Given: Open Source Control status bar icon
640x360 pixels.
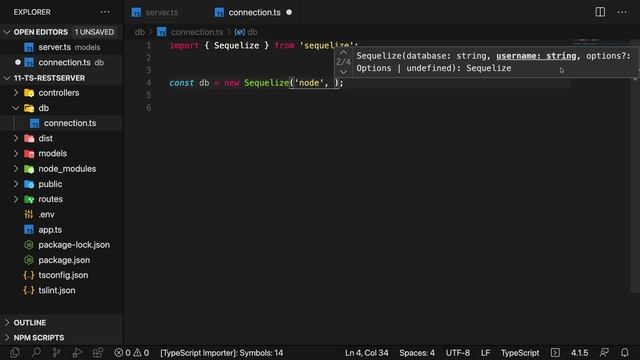Looking at the screenshot, I should pyautogui.click(x=56, y=353).
